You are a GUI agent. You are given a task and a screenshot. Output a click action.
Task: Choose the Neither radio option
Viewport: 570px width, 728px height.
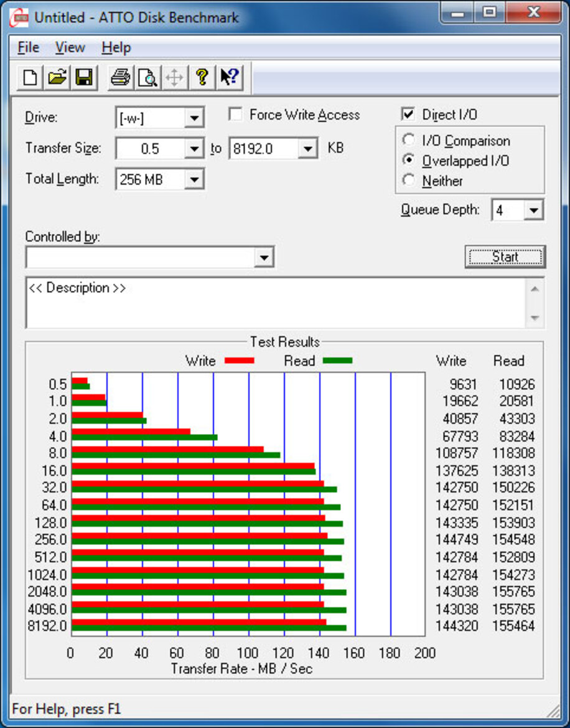coord(409,180)
